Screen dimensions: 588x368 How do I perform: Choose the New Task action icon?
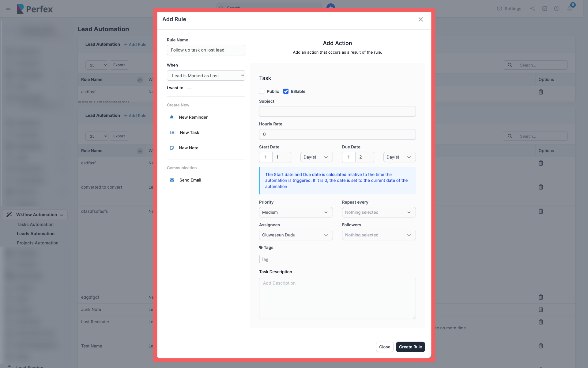(x=172, y=132)
